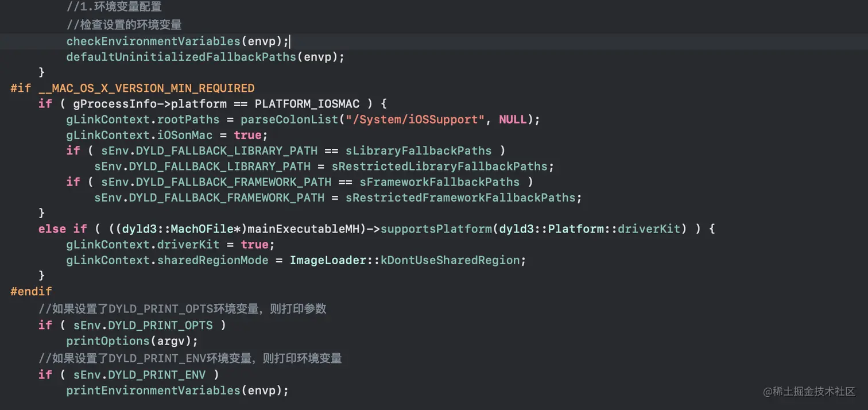Click the parseColonList function call
868x410 pixels.
click(x=289, y=119)
